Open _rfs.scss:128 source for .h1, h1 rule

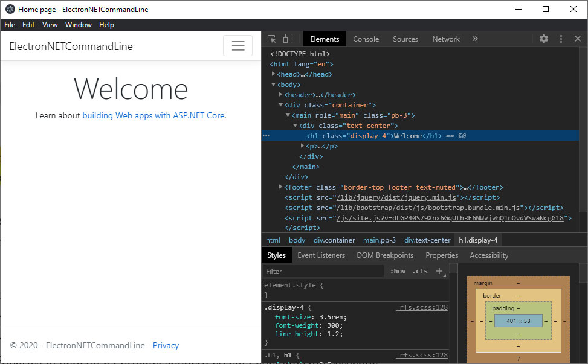point(422,355)
